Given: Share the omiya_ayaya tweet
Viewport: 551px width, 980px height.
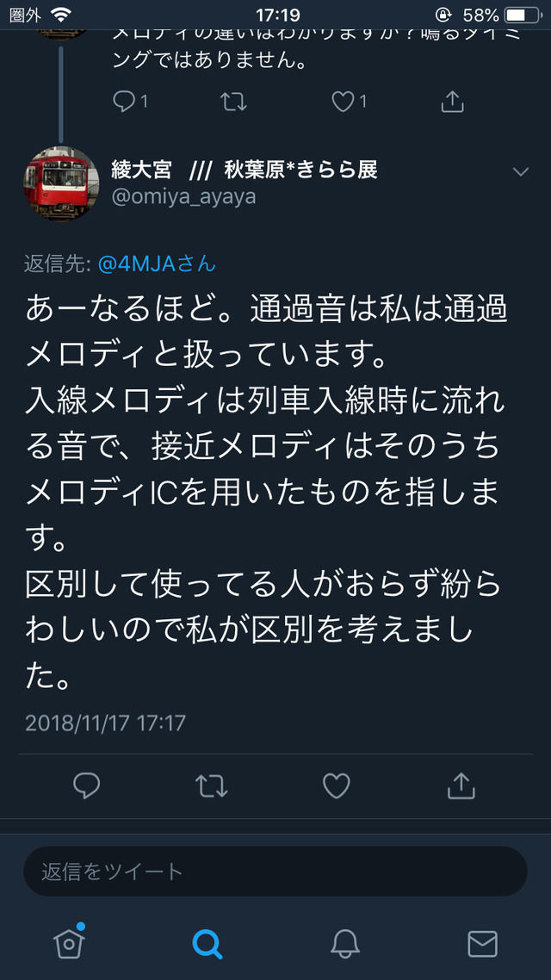Looking at the screenshot, I should click(x=461, y=785).
